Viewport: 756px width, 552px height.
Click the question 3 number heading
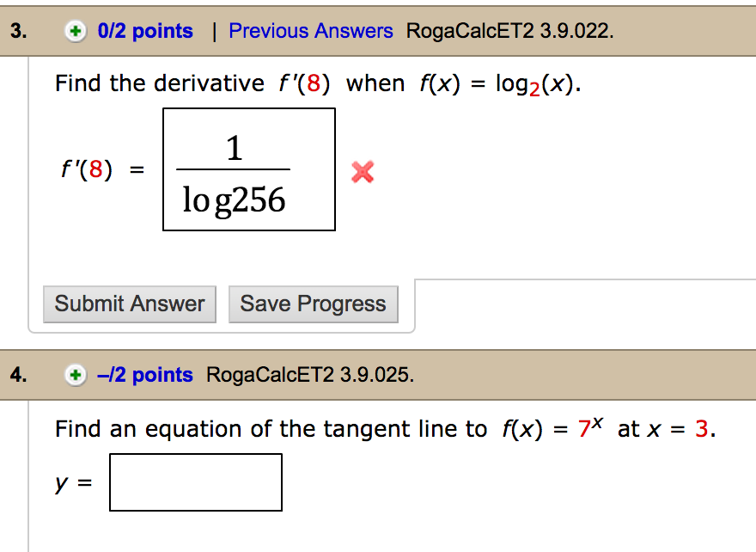tap(15, 30)
